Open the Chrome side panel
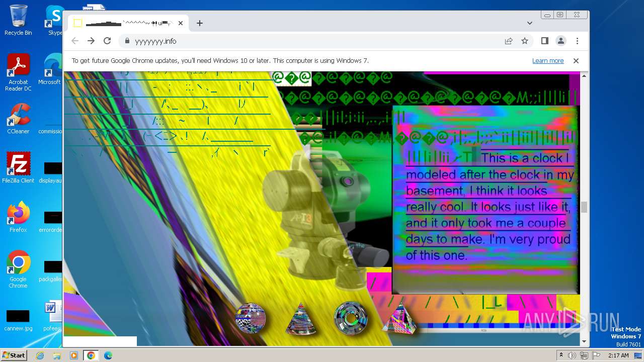644x362 pixels. (x=544, y=41)
